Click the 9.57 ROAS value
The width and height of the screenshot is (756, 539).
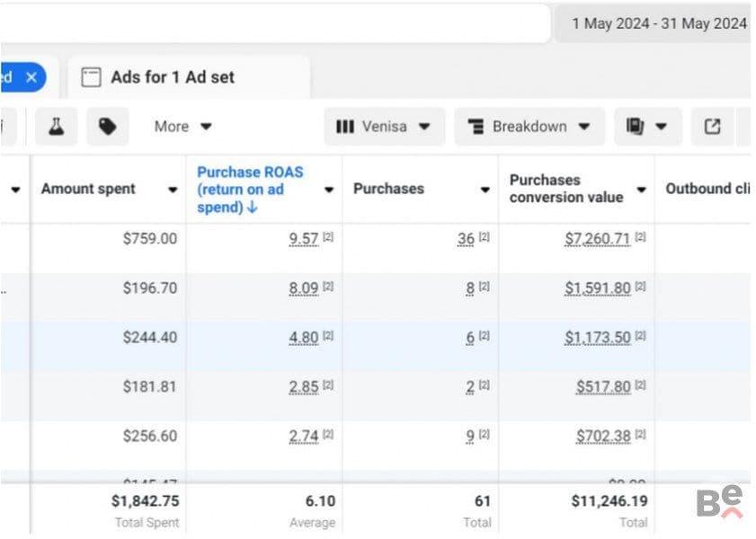pyautogui.click(x=304, y=238)
